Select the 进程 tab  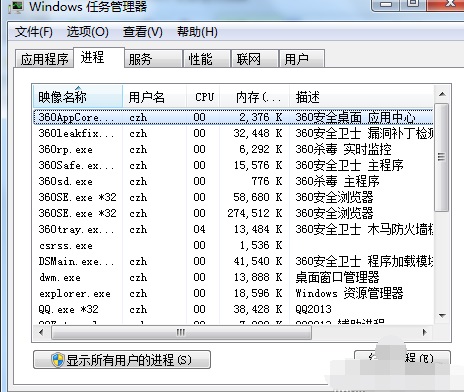tap(99, 57)
